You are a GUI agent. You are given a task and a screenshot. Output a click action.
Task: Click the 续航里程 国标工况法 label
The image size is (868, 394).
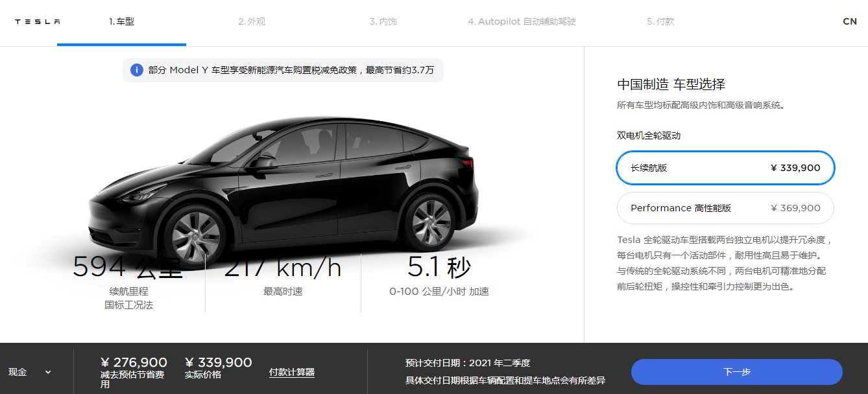click(x=128, y=298)
